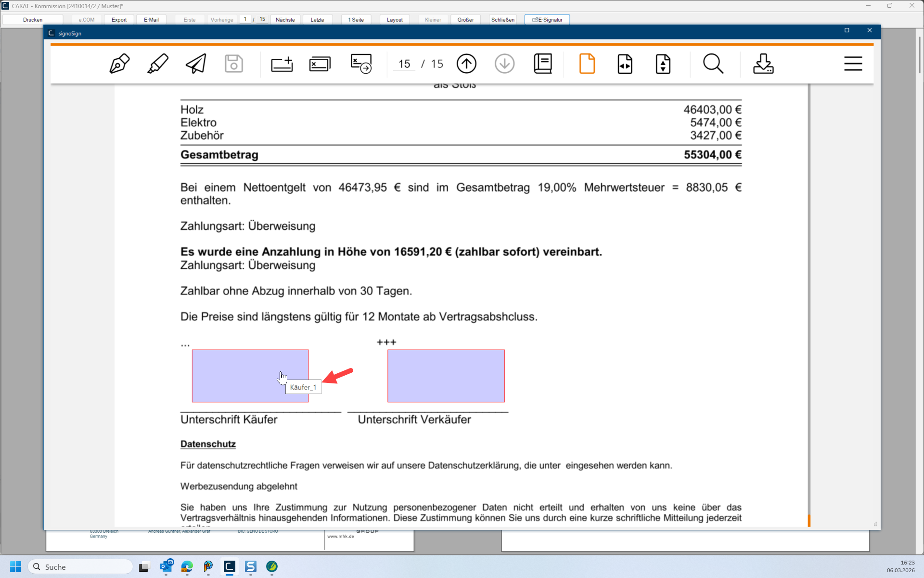Click the Verkäufer signature field
The height and width of the screenshot is (578, 924).
[x=446, y=376]
